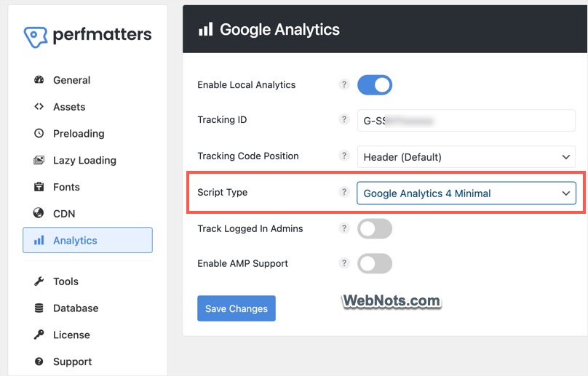Click help icon for Track Logged In Admins
The width and height of the screenshot is (588, 376).
pos(344,228)
